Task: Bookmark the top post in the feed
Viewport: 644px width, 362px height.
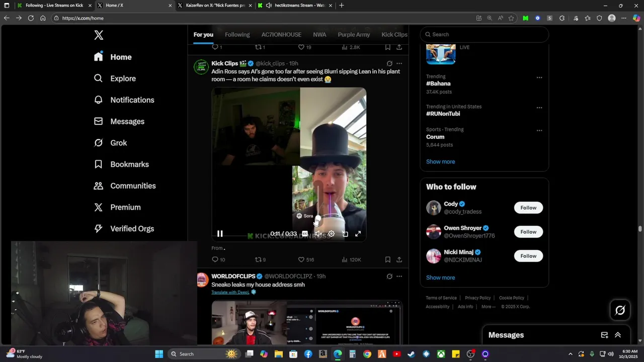Action: [x=387, y=47]
